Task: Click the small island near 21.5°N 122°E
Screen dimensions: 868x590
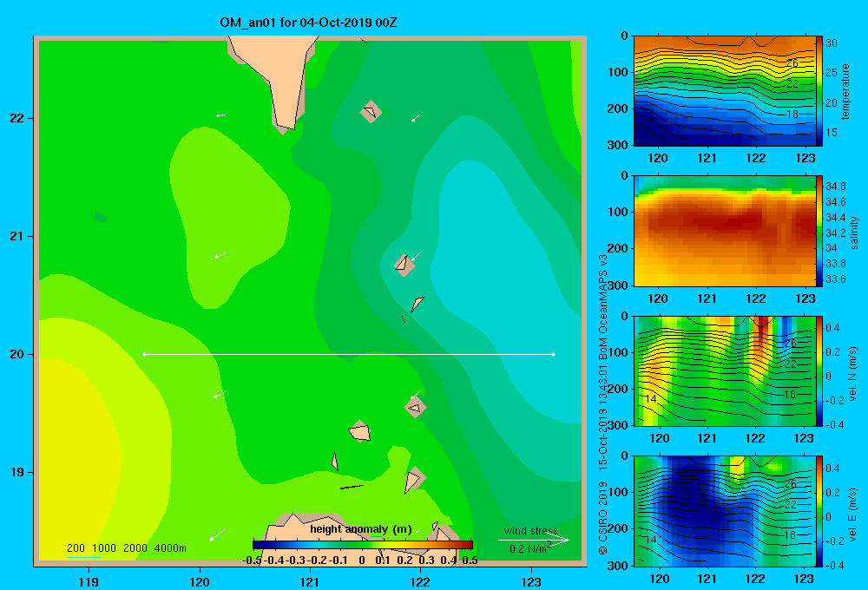Action: pos(371,111)
